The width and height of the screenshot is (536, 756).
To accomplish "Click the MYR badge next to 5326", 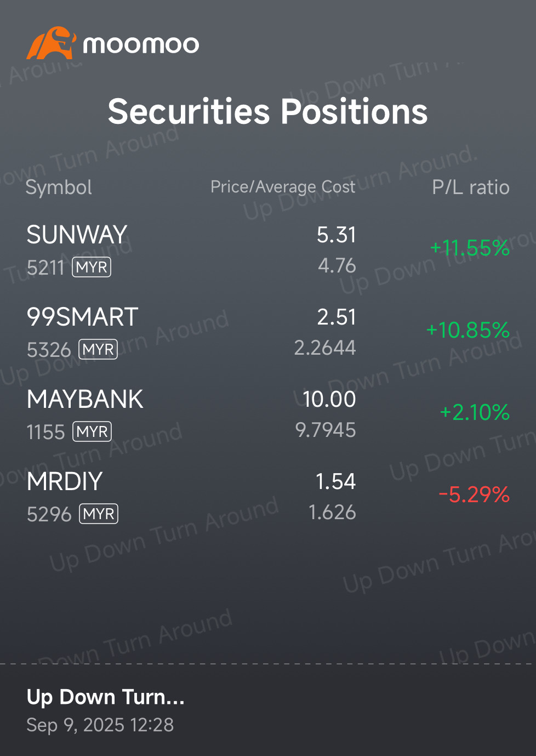I will [x=98, y=350].
